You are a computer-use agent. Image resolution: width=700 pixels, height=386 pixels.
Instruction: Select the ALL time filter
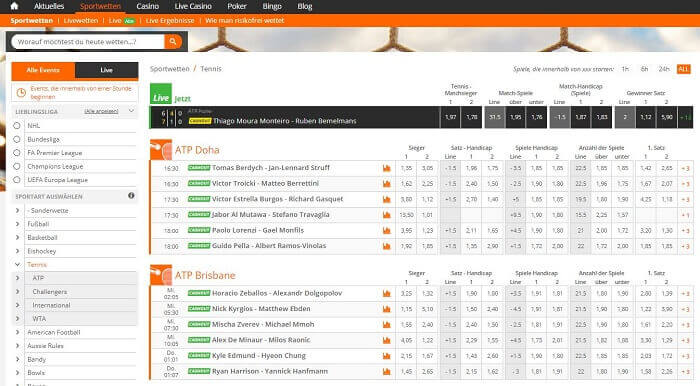tap(683, 69)
